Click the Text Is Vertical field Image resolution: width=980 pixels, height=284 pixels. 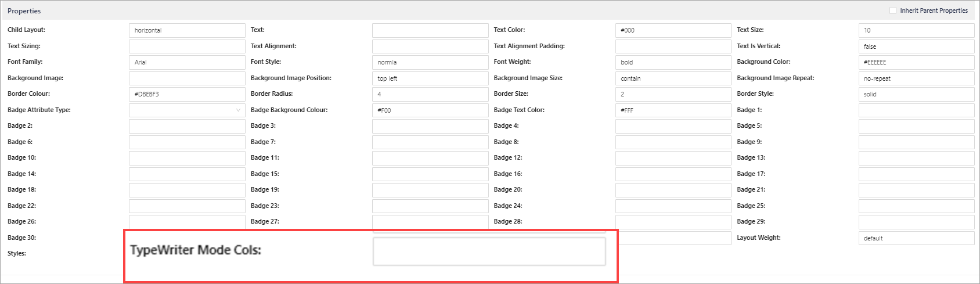(916, 46)
